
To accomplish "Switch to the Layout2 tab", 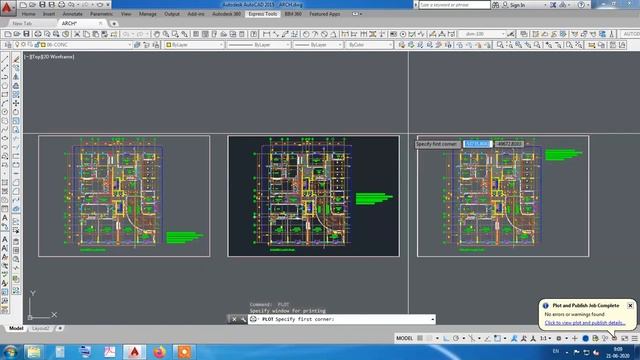I will point(40,328).
